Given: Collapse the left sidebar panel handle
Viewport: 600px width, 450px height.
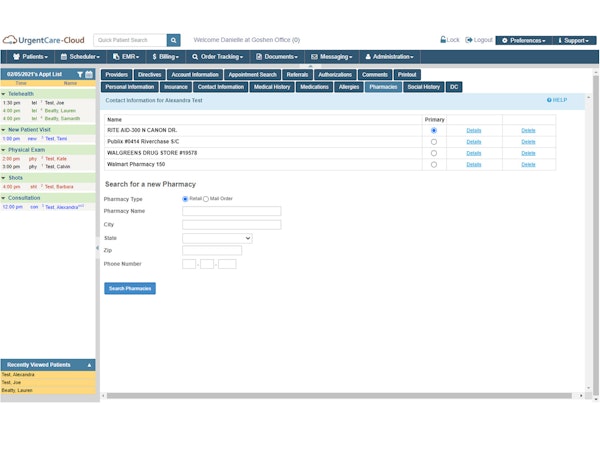Looking at the screenshot, I should tap(97, 247).
